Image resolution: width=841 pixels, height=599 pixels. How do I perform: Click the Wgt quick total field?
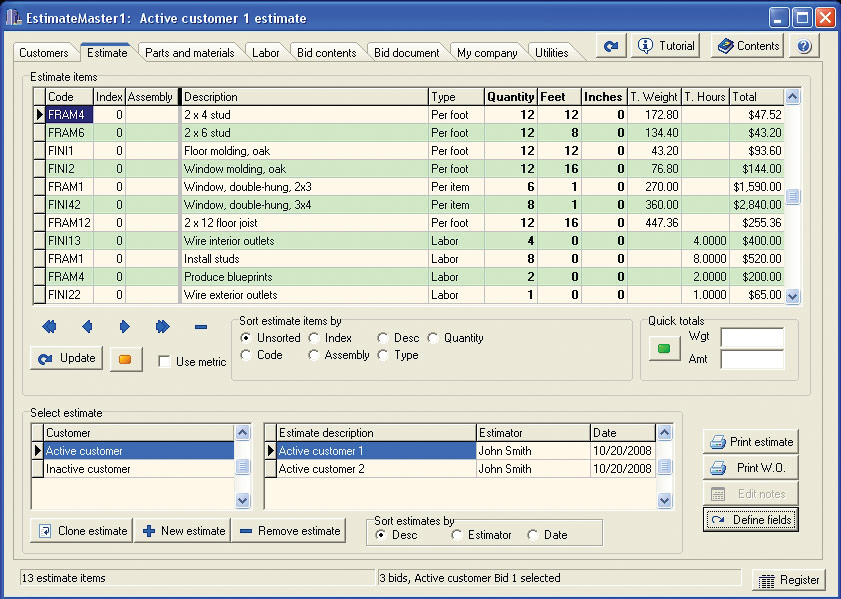[x=752, y=338]
